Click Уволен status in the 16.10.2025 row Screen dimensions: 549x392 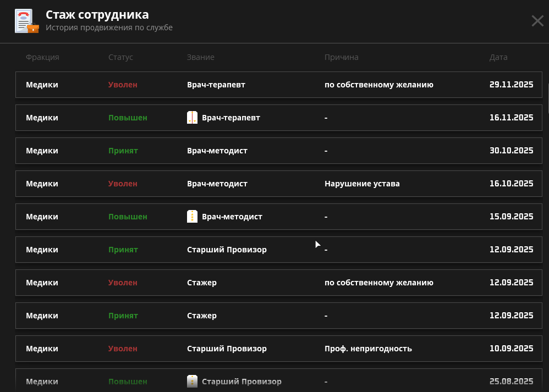click(x=123, y=184)
